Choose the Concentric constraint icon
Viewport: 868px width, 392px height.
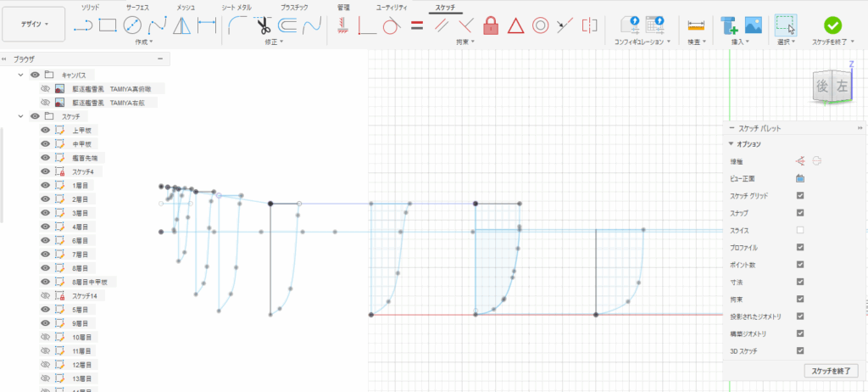[x=539, y=25]
